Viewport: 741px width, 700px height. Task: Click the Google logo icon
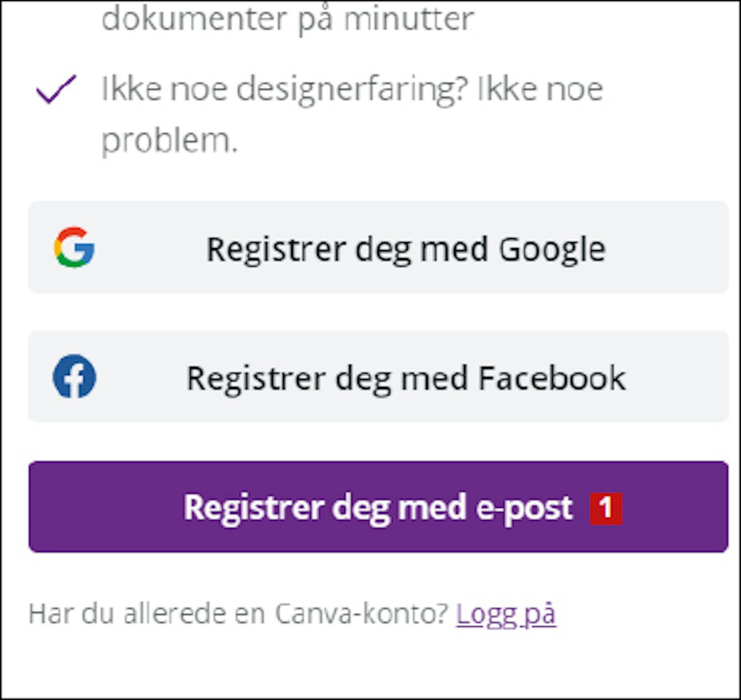coord(74,247)
